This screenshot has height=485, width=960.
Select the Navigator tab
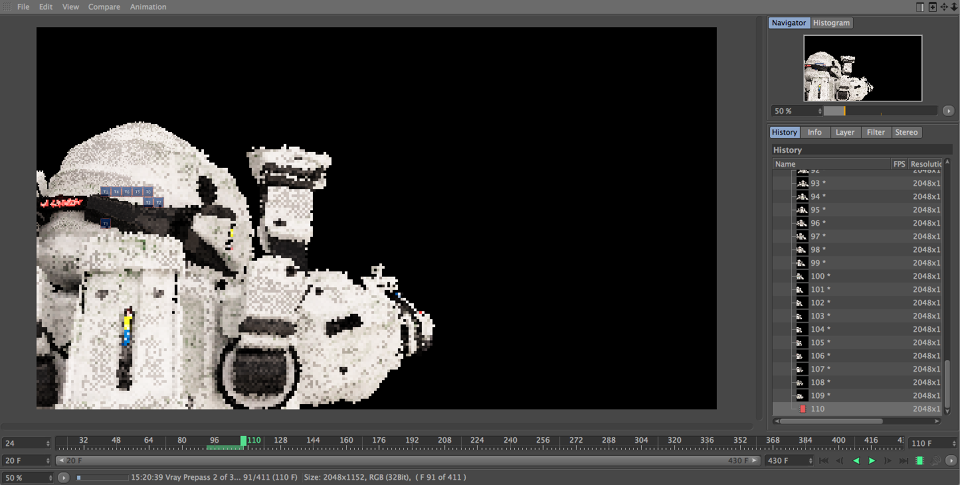coord(789,23)
